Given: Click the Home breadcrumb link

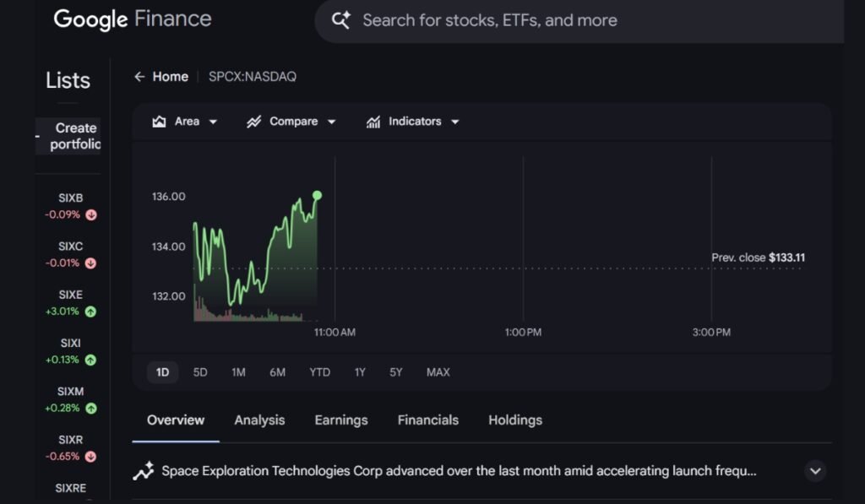Looking at the screenshot, I should tap(171, 77).
